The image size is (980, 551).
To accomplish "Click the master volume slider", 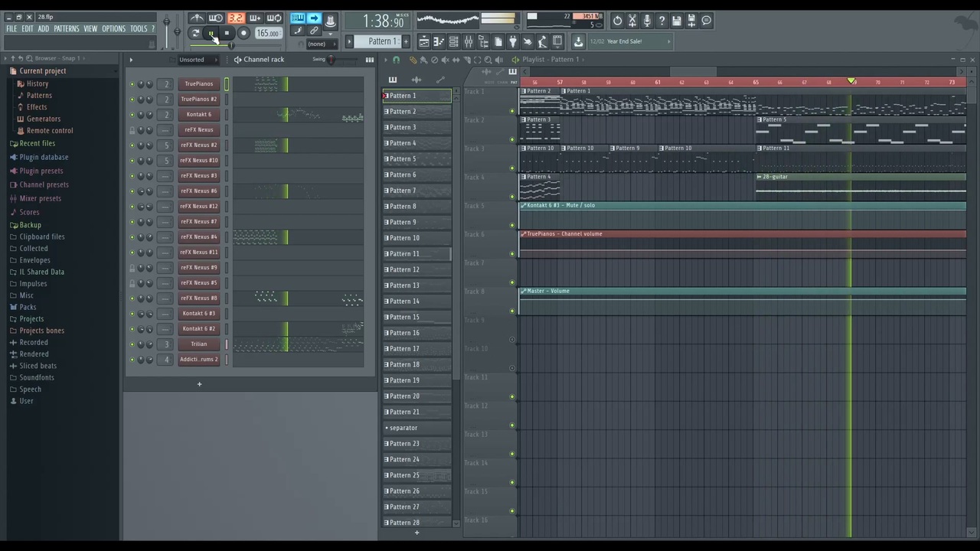I will [167, 31].
